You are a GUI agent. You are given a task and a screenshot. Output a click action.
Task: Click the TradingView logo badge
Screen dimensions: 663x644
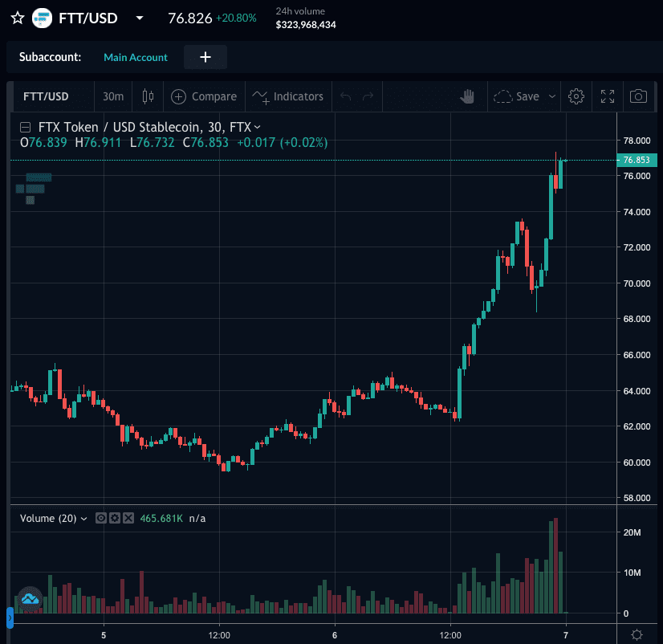pos(30,598)
